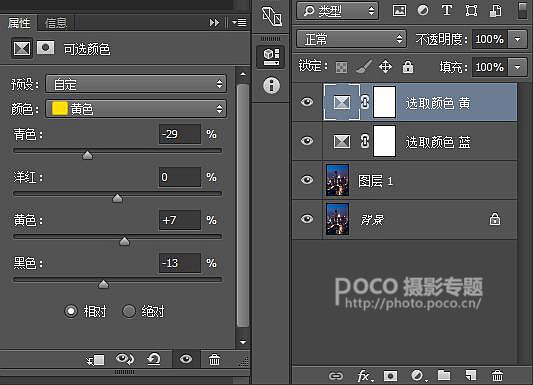Create new group folder icon
This screenshot has width=533, height=385.
click(x=444, y=375)
